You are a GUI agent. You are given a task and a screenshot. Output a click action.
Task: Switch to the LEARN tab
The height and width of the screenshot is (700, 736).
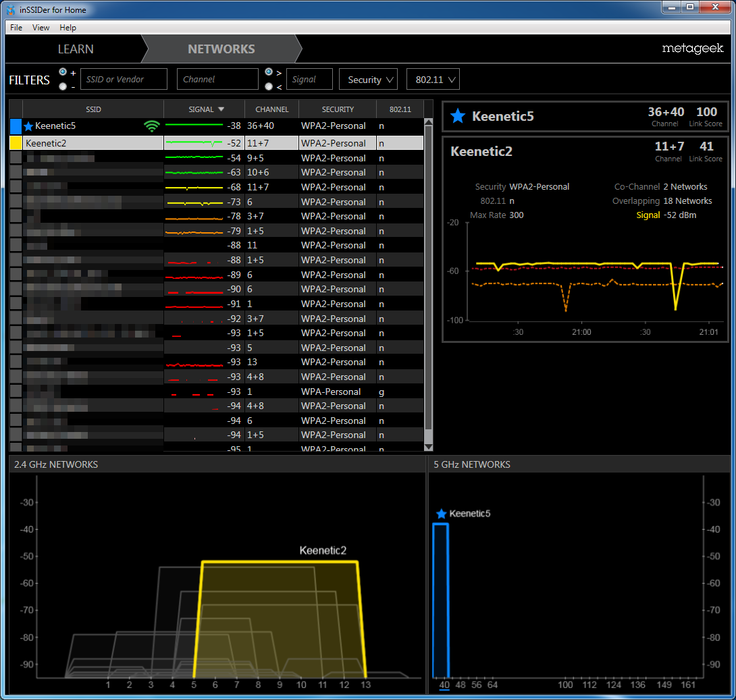tap(75, 49)
